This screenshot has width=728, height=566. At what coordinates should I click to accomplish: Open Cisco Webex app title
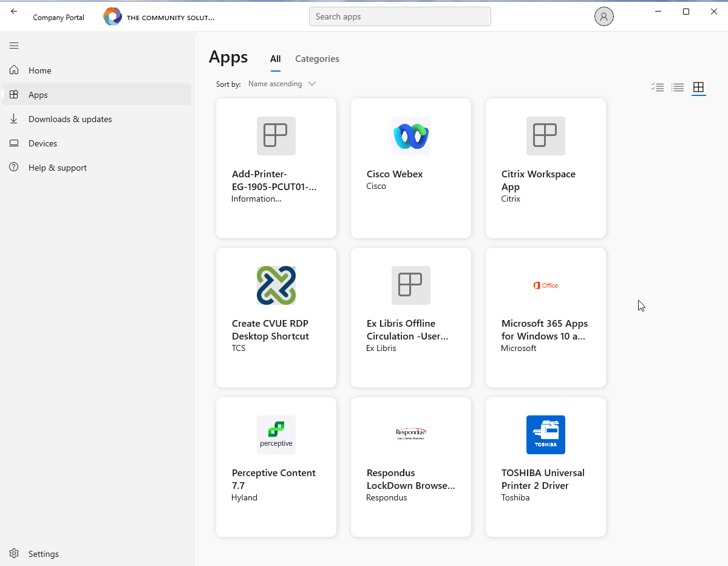click(395, 174)
